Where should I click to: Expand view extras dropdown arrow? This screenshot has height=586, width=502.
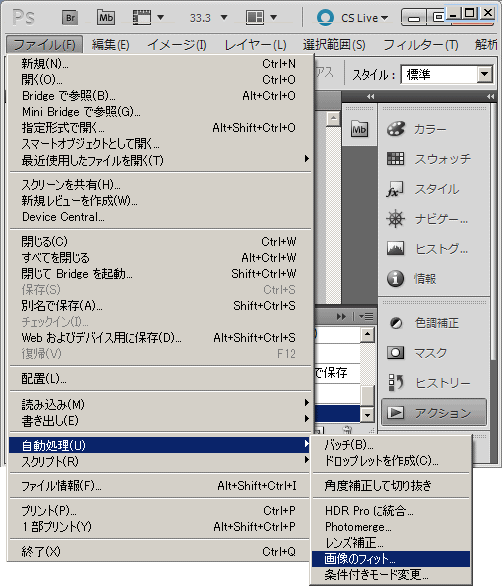pos(160,17)
